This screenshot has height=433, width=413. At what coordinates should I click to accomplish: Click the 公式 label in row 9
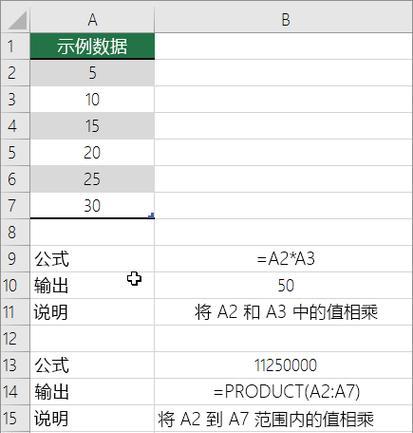coord(52,259)
